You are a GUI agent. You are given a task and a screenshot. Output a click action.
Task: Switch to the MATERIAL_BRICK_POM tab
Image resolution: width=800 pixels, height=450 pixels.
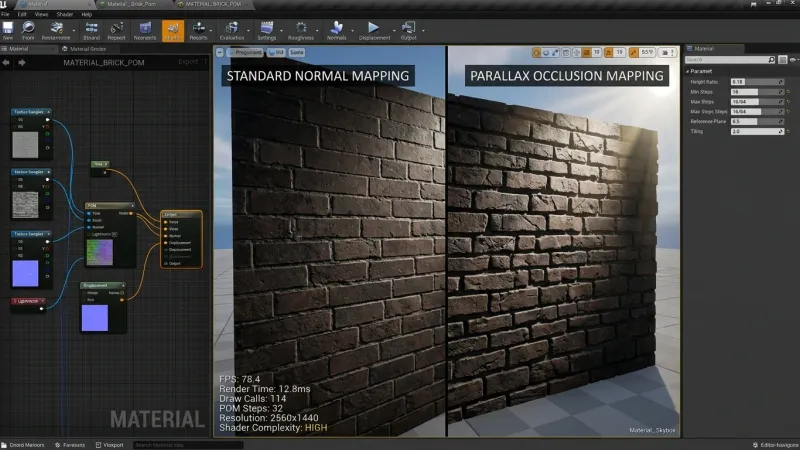213,4
